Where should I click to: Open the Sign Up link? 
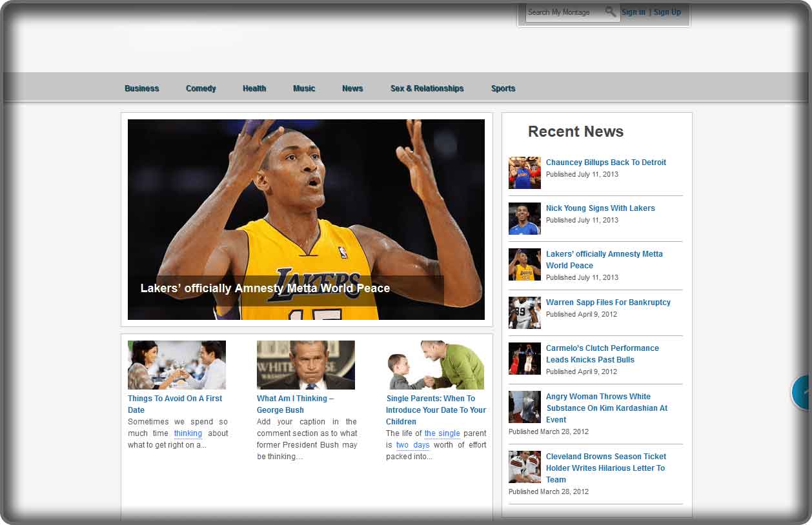pyautogui.click(x=667, y=12)
